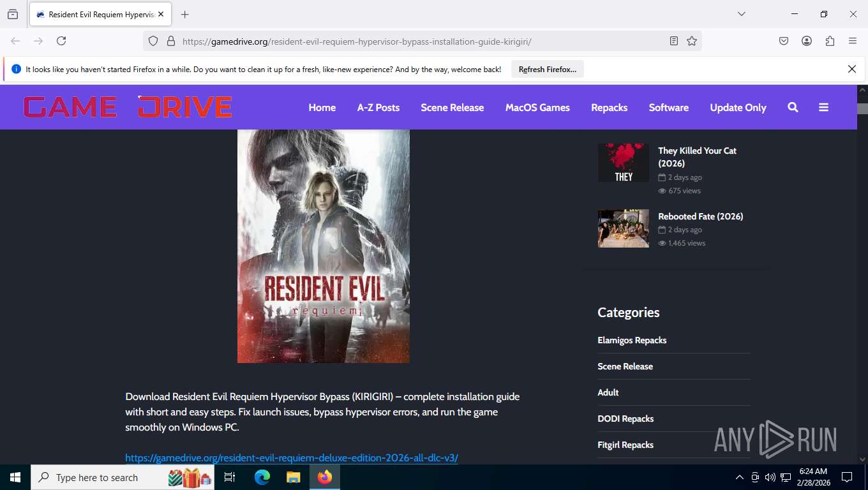Select Adult category
The image size is (868, 490).
[608, 392]
